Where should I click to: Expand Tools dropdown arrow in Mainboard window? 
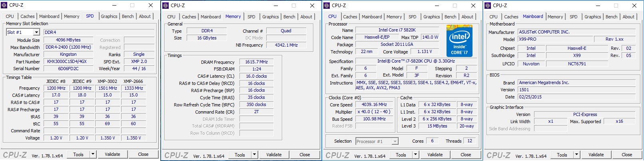click(x=576, y=155)
